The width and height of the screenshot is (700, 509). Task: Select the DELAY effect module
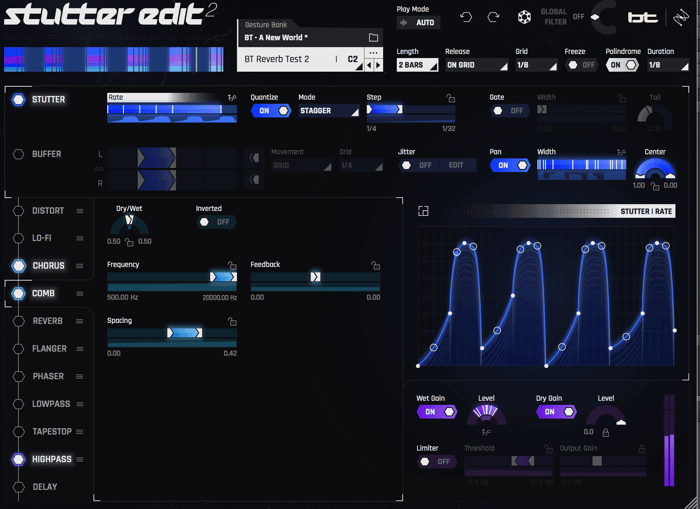tap(45, 487)
